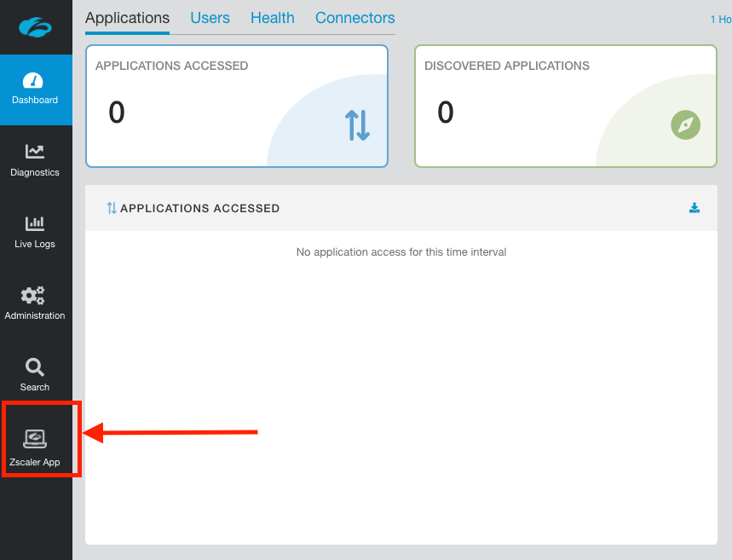Open the Connectors tab
The height and width of the screenshot is (560, 732).
pos(354,18)
